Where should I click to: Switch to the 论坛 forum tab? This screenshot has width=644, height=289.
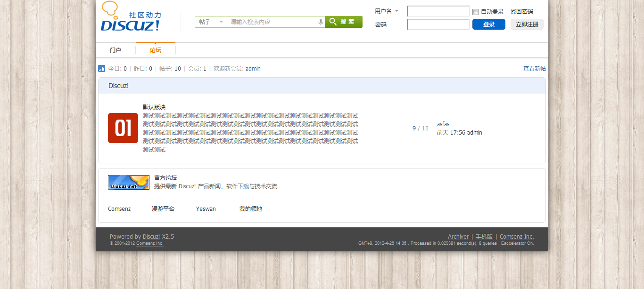point(156,49)
